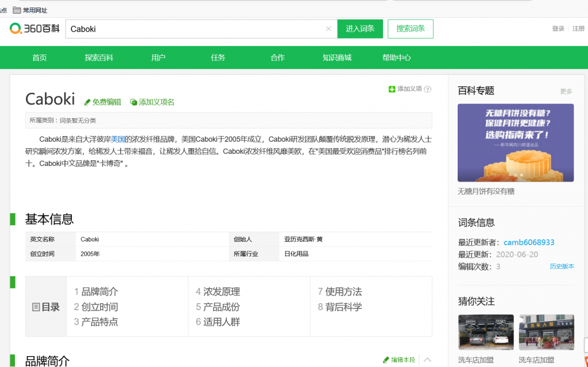The width and height of the screenshot is (588, 367).
Task: Follow the 美国 hyperlink in the intro
Action: [x=118, y=139]
